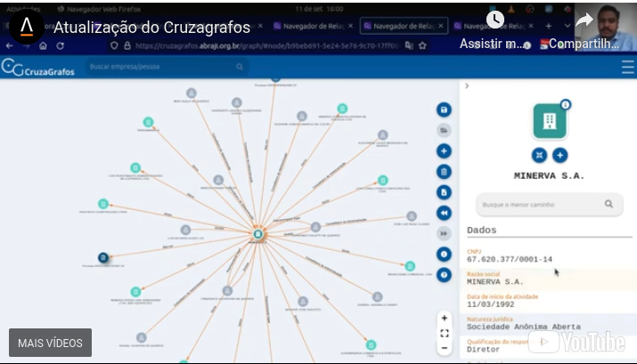Click the browser reload button
The width and height of the screenshot is (637, 364).
pos(60,46)
